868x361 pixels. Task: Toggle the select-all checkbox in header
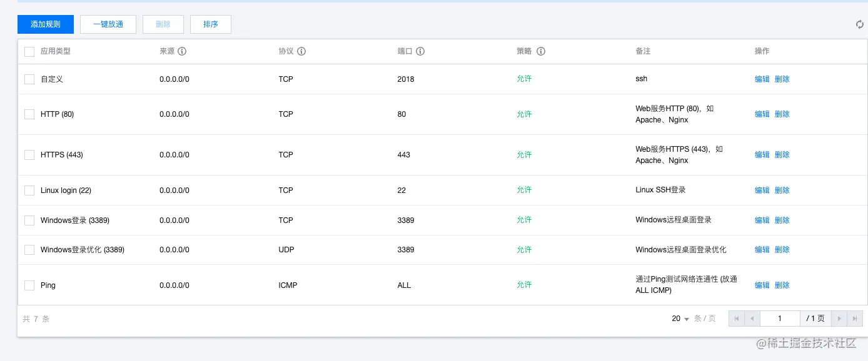click(29, 51)
